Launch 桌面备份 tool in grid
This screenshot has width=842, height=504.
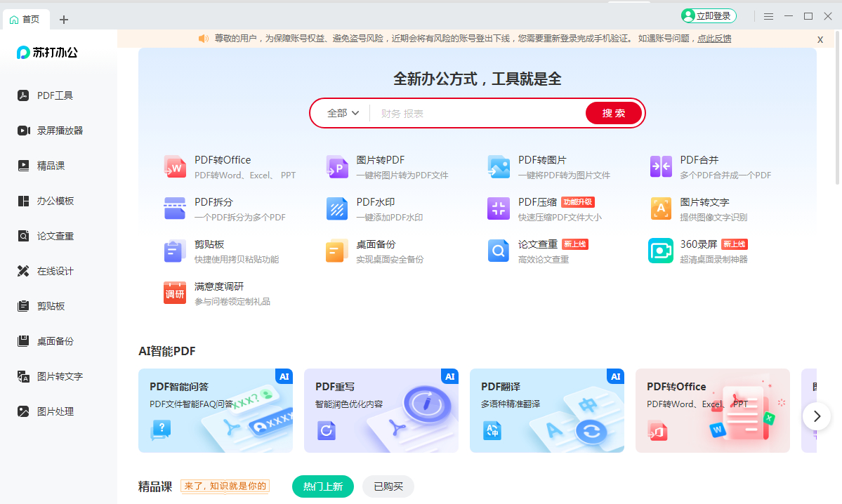point(375,251)
